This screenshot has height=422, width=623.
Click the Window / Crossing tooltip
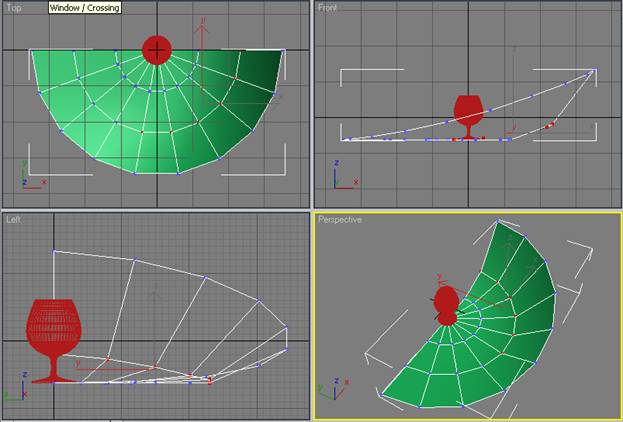pyautogui.click(x=84, y=8)
